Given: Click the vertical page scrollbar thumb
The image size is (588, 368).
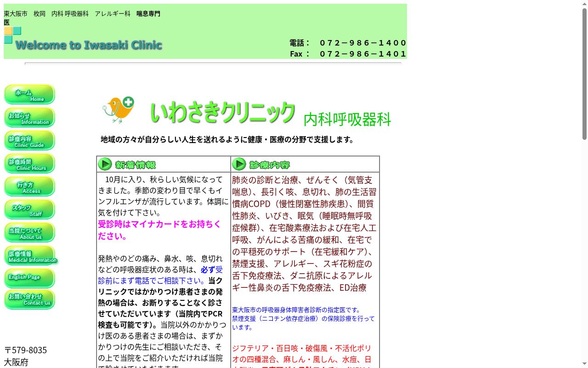Looking at the screenshot, I should pyautogui.click(x=584, y=74).
